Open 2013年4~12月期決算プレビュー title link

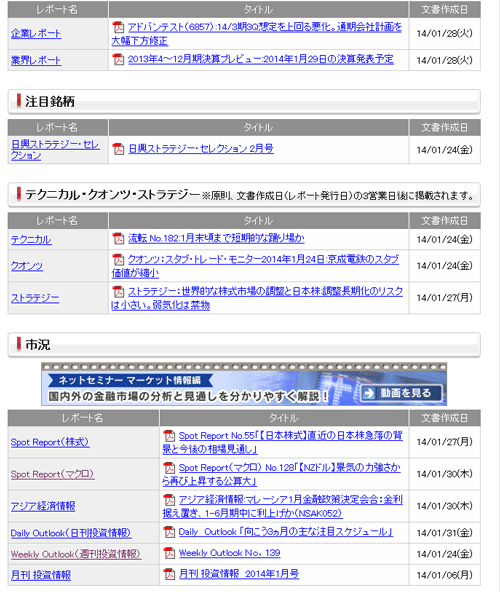(x=261, y=59)
